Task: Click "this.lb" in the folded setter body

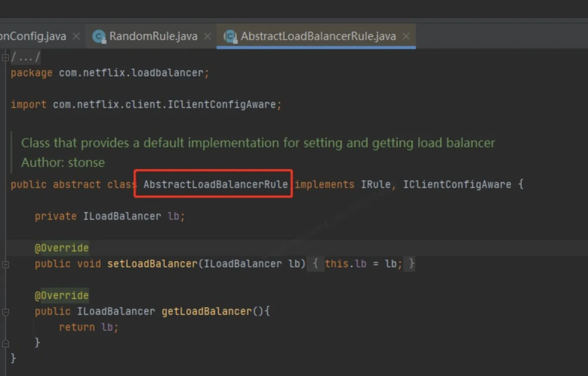Action: [x=346, y=264]
